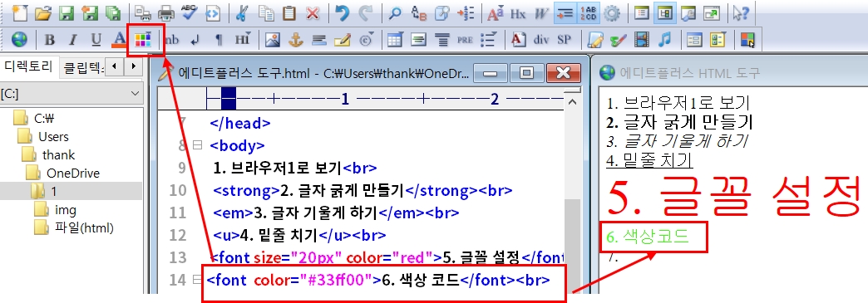Viewport: 868px width, 303px height.
Task: Insert HTML comment pencil icon
Action: tap(342, 39)
